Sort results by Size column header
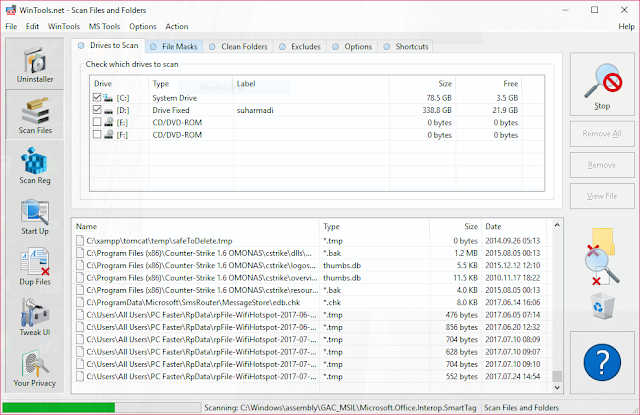640x415 pixels. pos(456,226)
